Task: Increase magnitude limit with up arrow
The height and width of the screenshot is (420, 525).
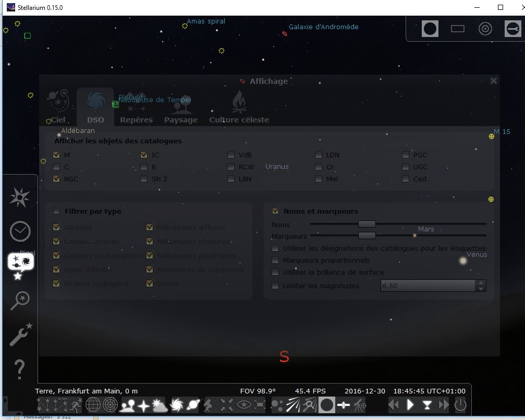Action: pos(481,283)
